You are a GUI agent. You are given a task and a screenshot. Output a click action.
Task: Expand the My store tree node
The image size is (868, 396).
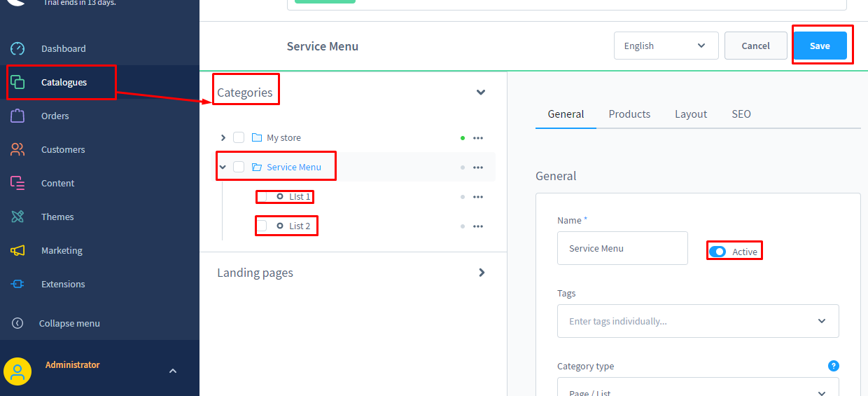tap(223, 137)
